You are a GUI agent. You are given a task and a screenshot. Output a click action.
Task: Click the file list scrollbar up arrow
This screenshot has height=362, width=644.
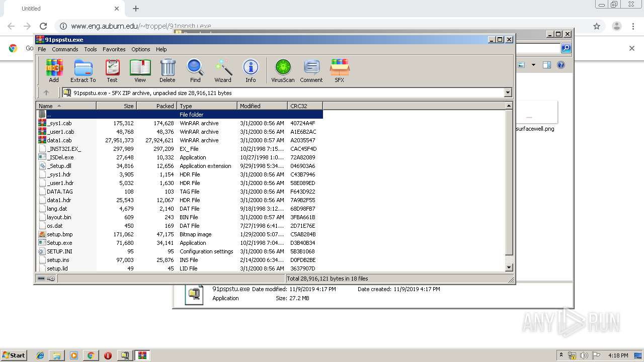click(x=509, y=106)
